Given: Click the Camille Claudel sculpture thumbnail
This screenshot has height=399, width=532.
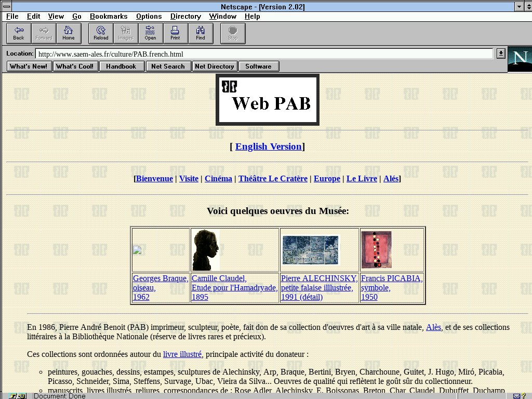Looking at the screenshot, I should pyautogui.click(x=206, y=250).
